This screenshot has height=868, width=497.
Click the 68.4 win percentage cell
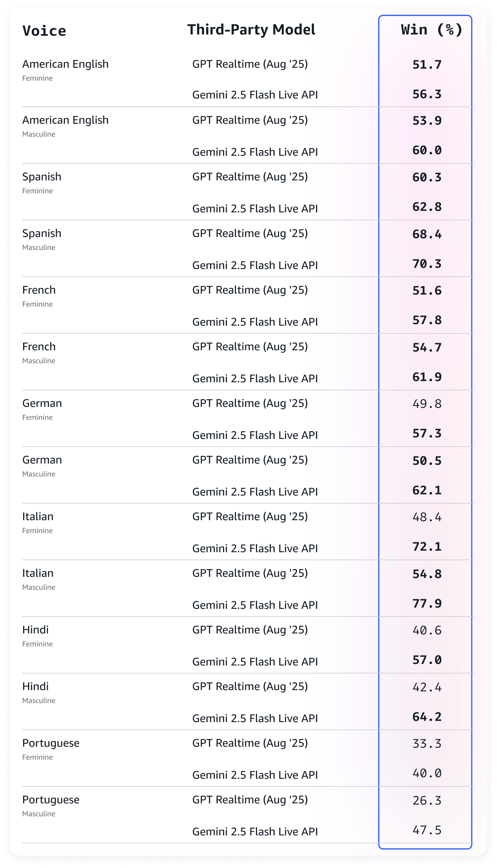point(427,235)
